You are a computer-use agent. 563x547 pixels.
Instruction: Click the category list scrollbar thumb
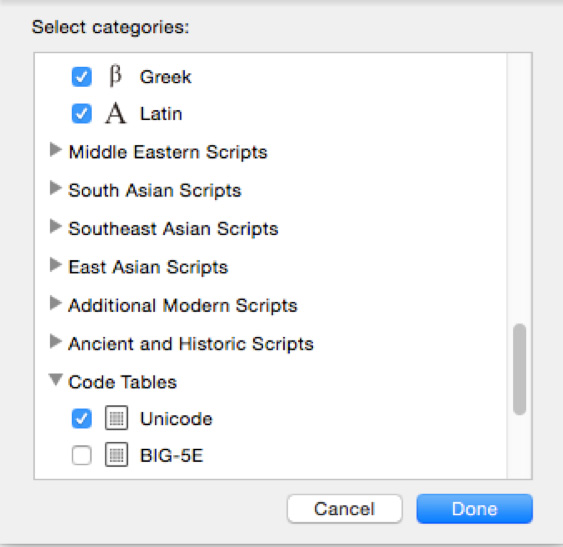pos(520,369)
